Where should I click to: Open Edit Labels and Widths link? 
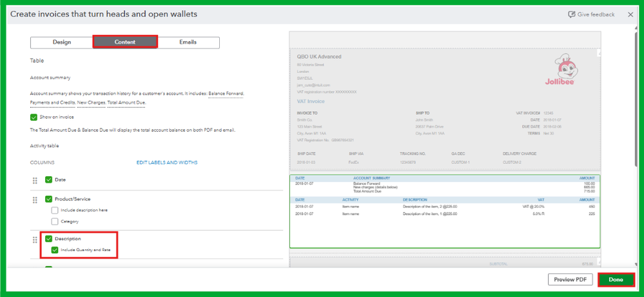(167, 163)
